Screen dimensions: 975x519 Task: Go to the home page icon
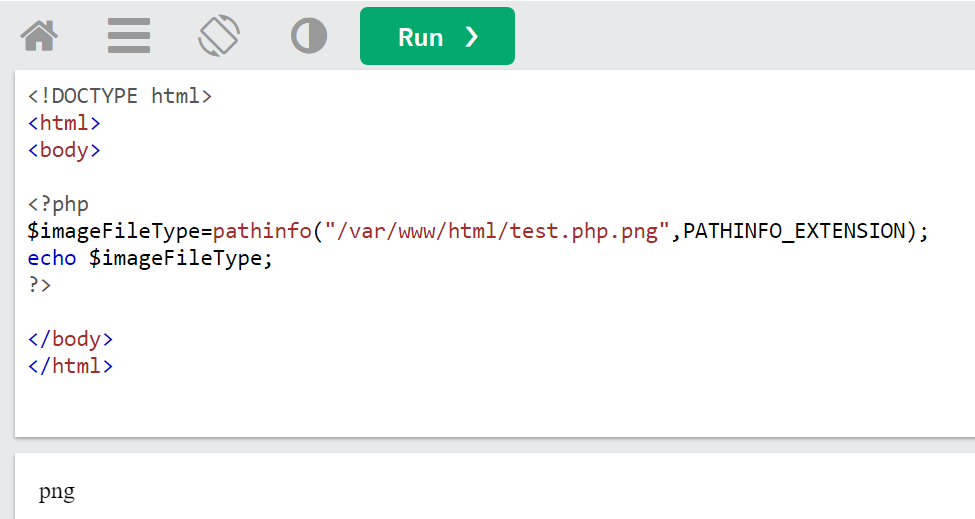[x=39, y=36]
